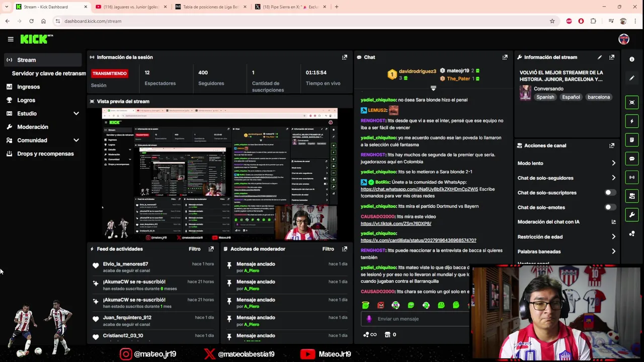Viewport: 644px width, 362px height.
Task: Open Restricción de edad options arrow
Action: (x=613, y=236)
